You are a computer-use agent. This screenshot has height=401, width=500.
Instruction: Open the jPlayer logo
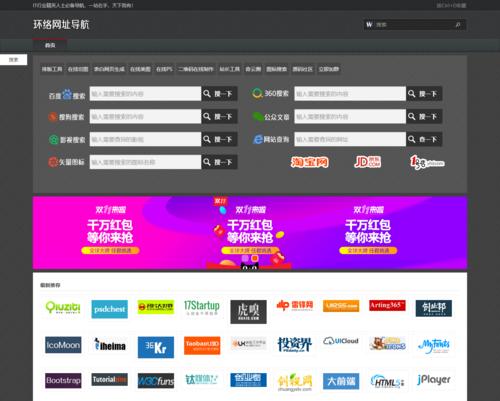coord(434,380)
